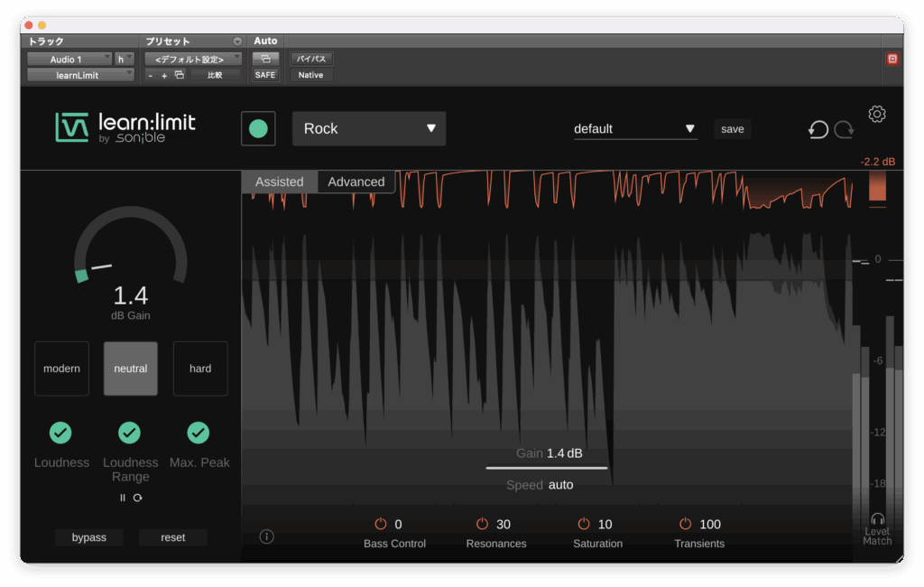
Task: Toggle the Bass Control power button
Action: (x=381, y=524)
